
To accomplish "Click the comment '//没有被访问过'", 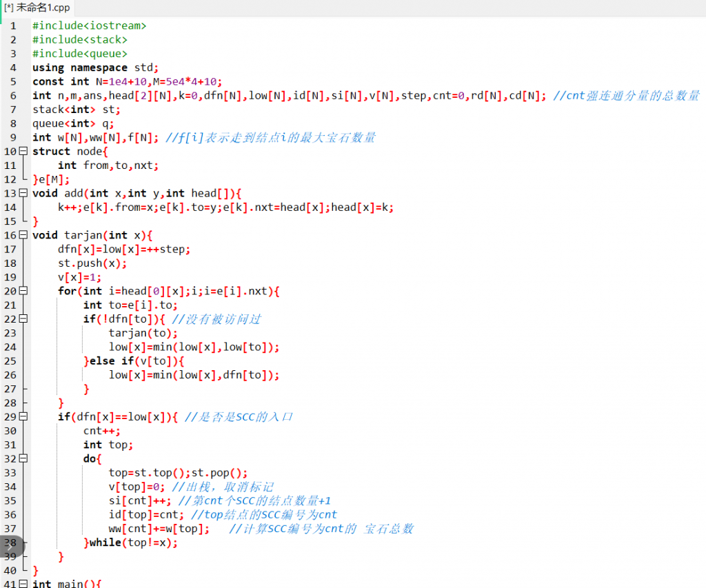I will click(216, 318).
